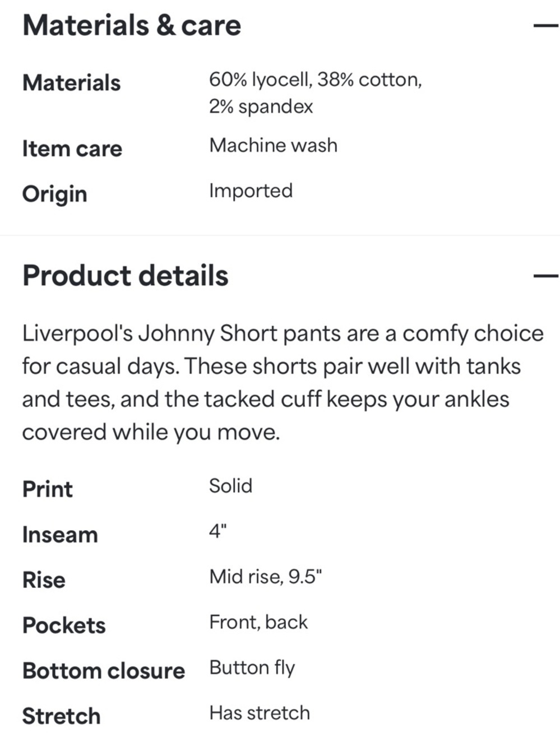Viewport: 560px width, 747px height.
Task: Click the 60% lyocell material composition text
Action: [x=315, y=93]
